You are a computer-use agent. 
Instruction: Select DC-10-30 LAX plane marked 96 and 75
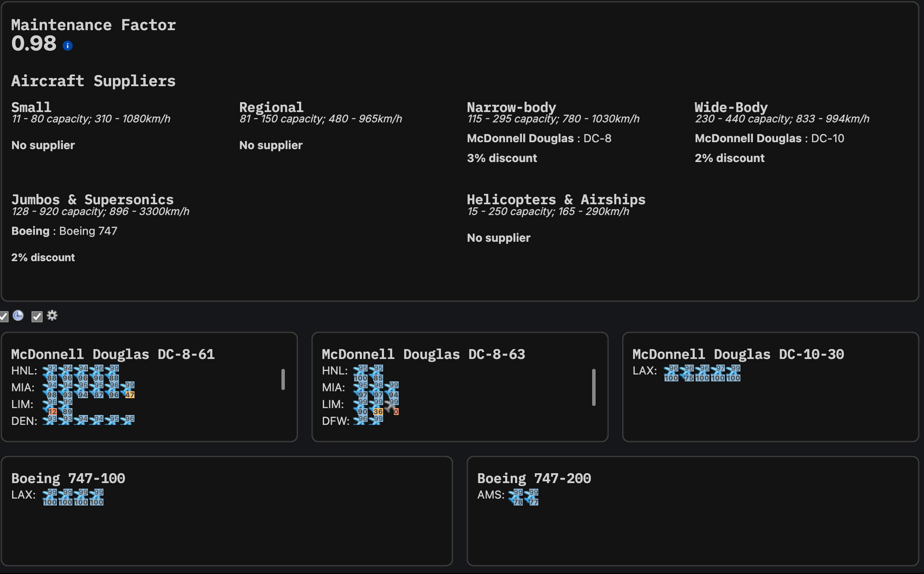687,373
